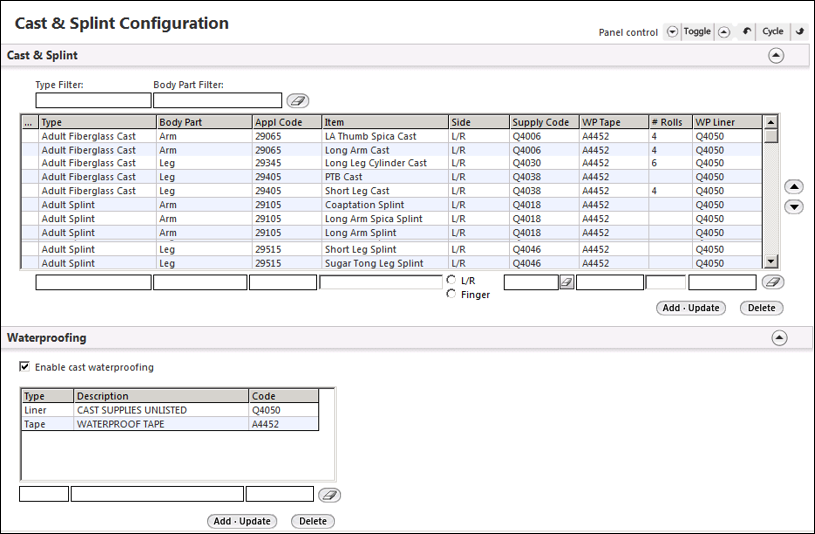815x534 pixels.
Task: Click Add · Update for the cast table
Action: coord(691,308)
